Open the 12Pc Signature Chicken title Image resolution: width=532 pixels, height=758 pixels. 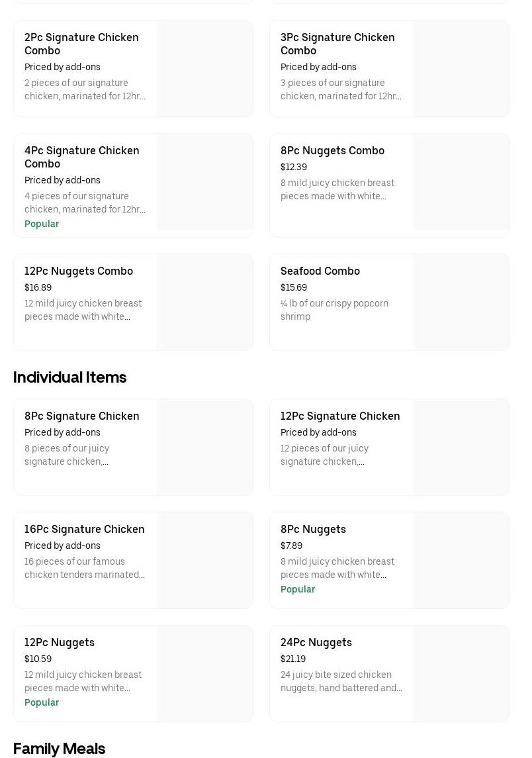[340, 416]
